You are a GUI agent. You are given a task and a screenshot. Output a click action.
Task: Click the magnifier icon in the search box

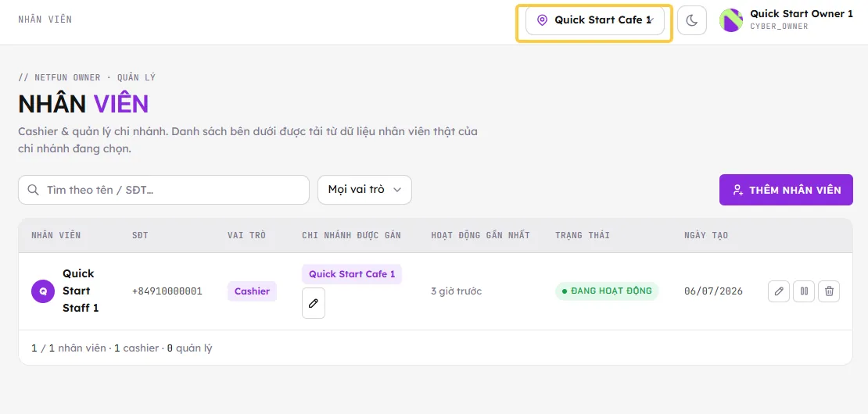pos(33,190)
